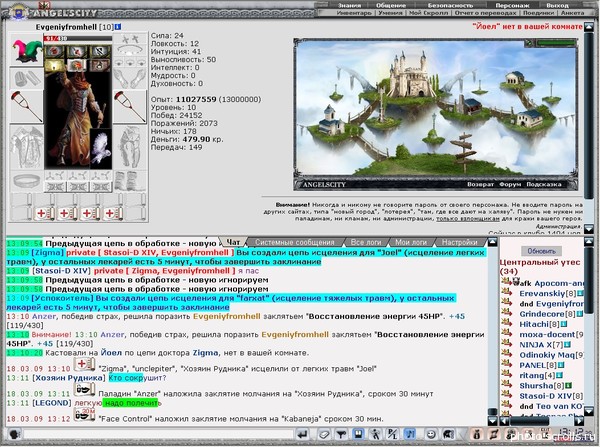Click private-message arrow icon next to PANEL

pyautogui.click(x=507, y=365)
